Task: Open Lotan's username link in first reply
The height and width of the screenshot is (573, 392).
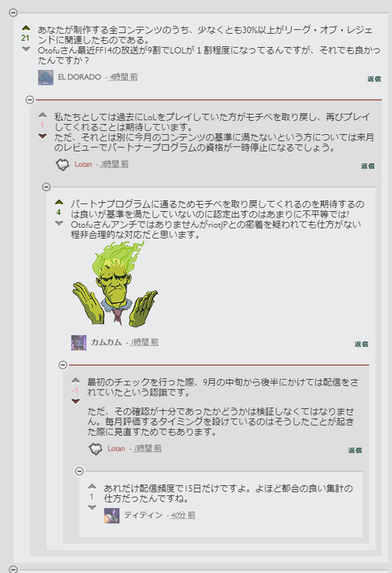Action: pyautogui.click(x=83, y=165)
